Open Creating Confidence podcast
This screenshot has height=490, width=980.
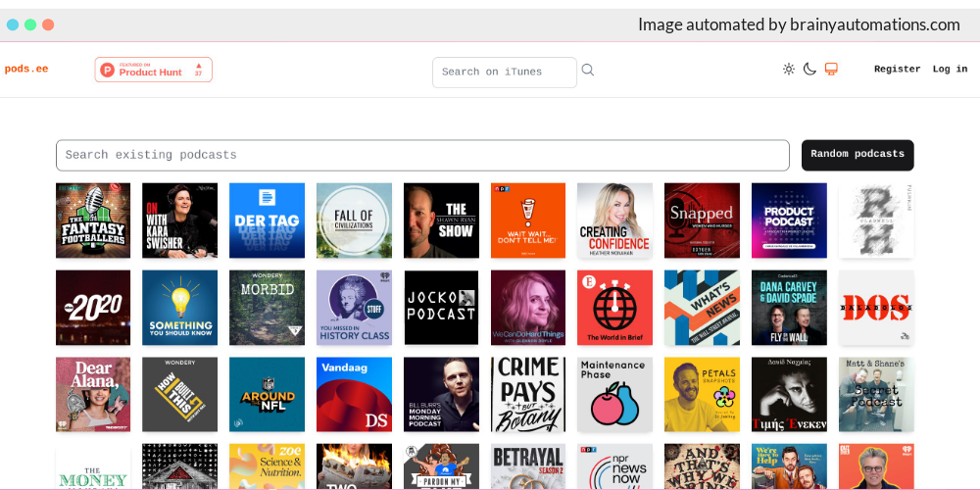[x=615, y=220]
